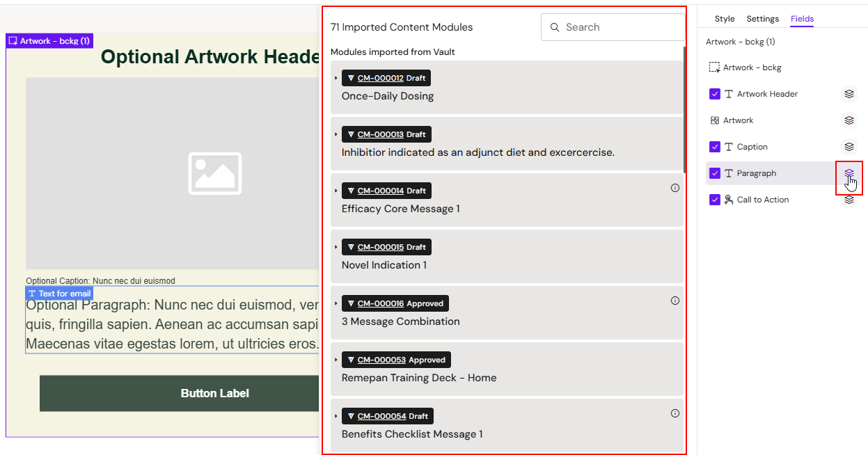
Task: Click info icon on 3 Message Combination
Action: click(675, 301)
